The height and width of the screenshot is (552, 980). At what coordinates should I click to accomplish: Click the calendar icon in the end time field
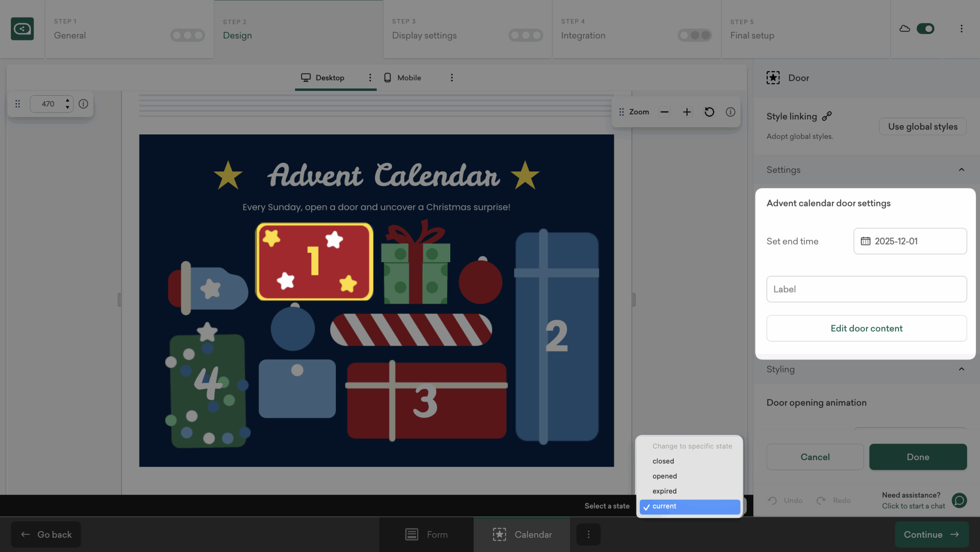pos(865,241)
